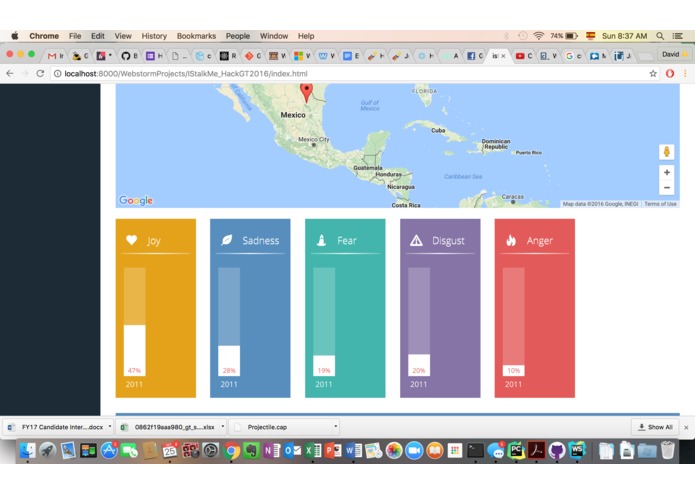Screen dimensions: 695x494
Task: Open PyCharm from the Dock
Action: coord(516,451)
